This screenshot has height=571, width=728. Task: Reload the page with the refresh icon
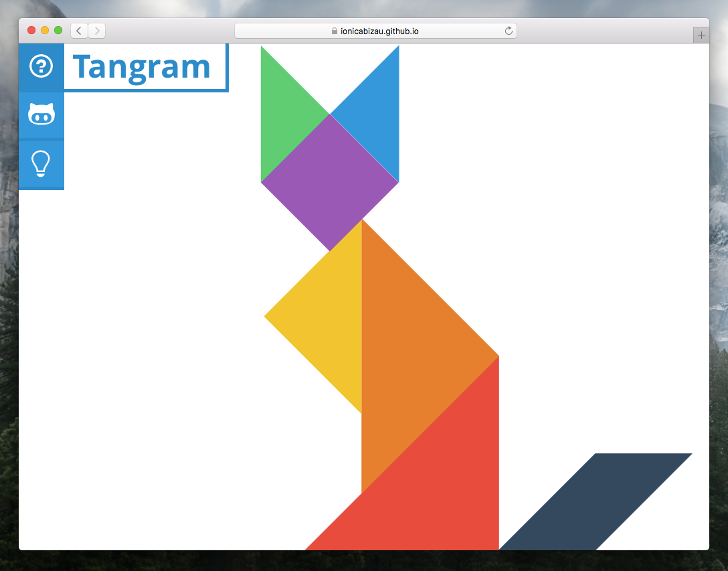click(509, 30)
